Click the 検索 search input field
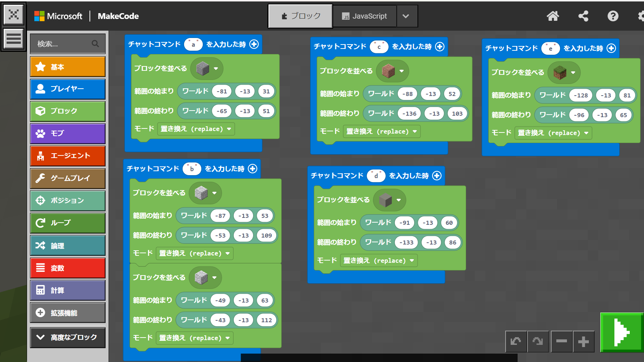 pos(68,44)
